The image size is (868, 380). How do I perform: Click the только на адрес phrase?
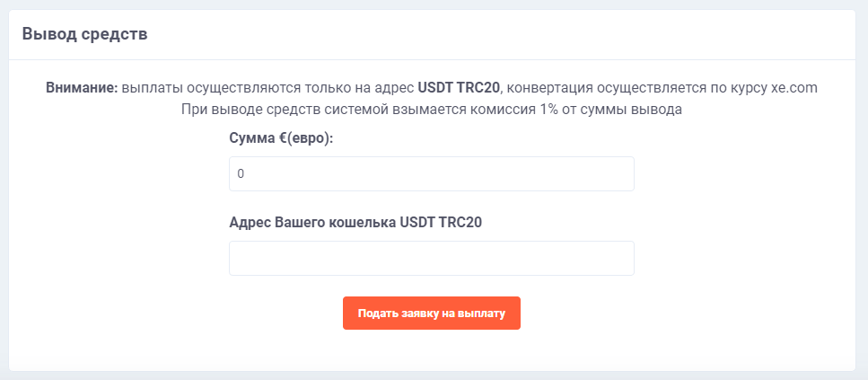pos(369,89)
